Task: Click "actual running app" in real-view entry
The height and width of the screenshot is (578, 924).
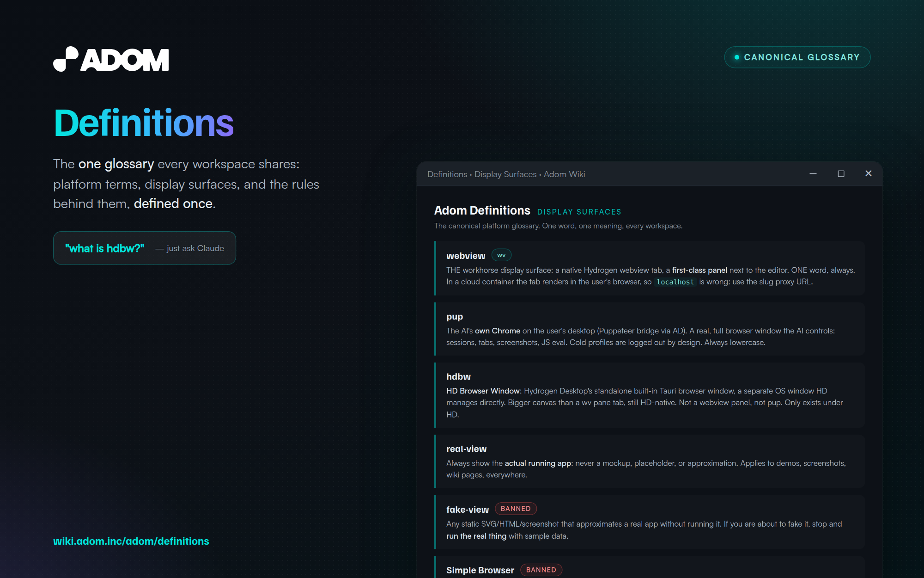Action: point(538,463)
